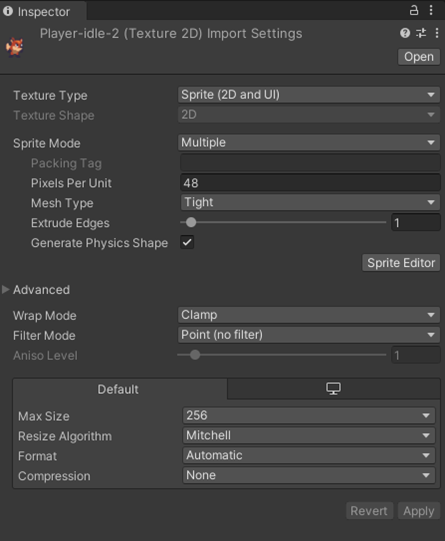
Task: Click the Open button
Action: 419,57
